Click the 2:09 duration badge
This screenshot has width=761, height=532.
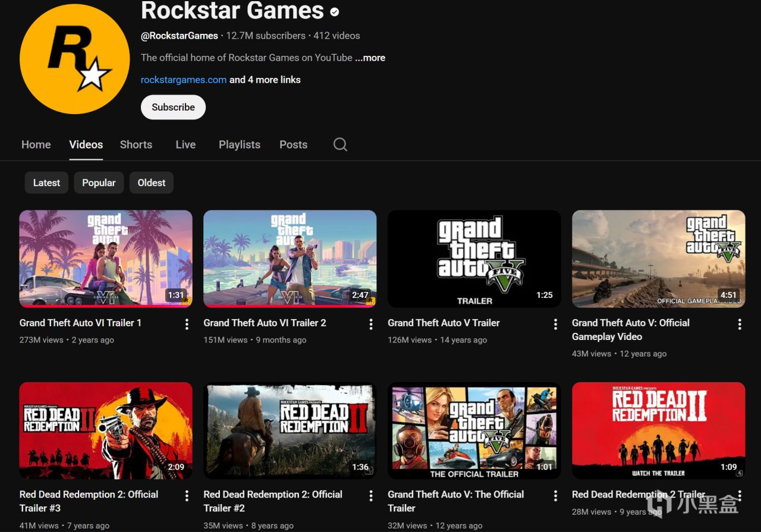pyautogui.click(x=175, y=467)
